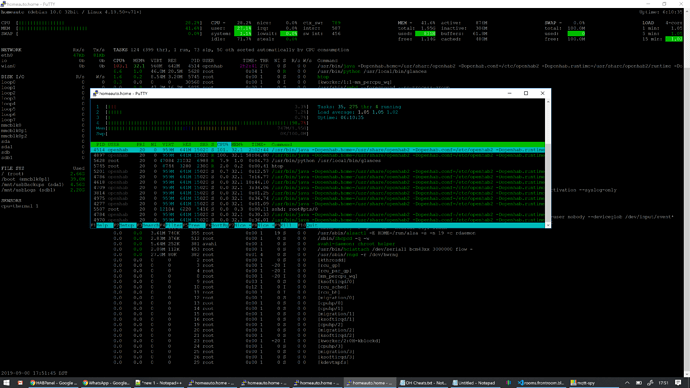This screenshot has width=690, height=388.
Task: Open the WhatsApp Chrome taskbar window
Action: coord(106,383)
